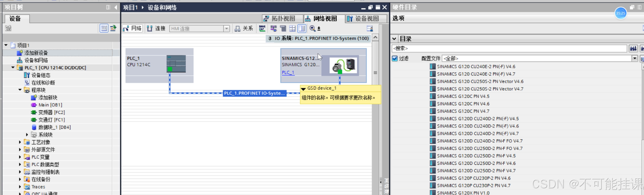Collapse the 项目1 project node
The width and height of the screenshot is (644, 195).
point(6,45)
